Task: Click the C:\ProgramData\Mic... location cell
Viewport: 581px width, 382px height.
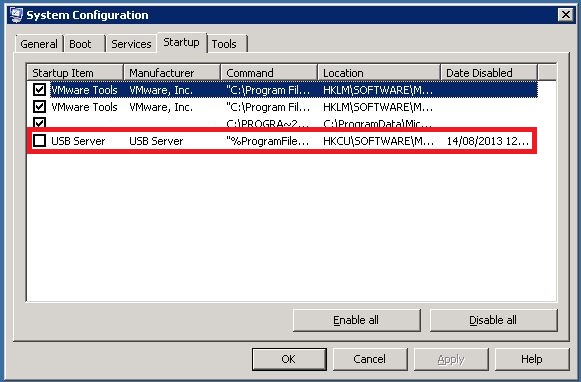Action: (377, 123)
